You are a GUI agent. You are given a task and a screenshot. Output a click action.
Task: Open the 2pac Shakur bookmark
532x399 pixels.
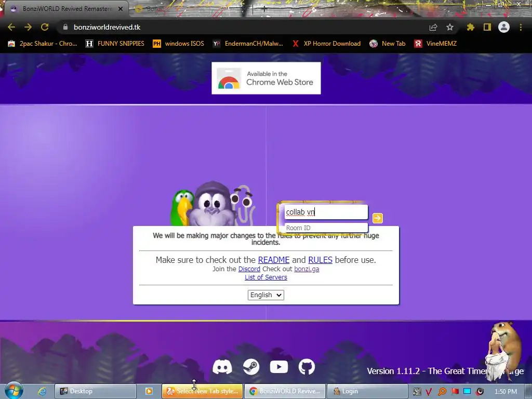pyautogui.click(x=43, y=44)
